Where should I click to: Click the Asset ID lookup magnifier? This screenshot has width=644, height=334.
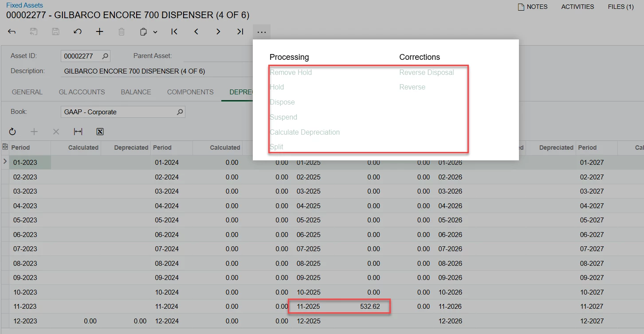pyautogui.click(x=105, y=56)
